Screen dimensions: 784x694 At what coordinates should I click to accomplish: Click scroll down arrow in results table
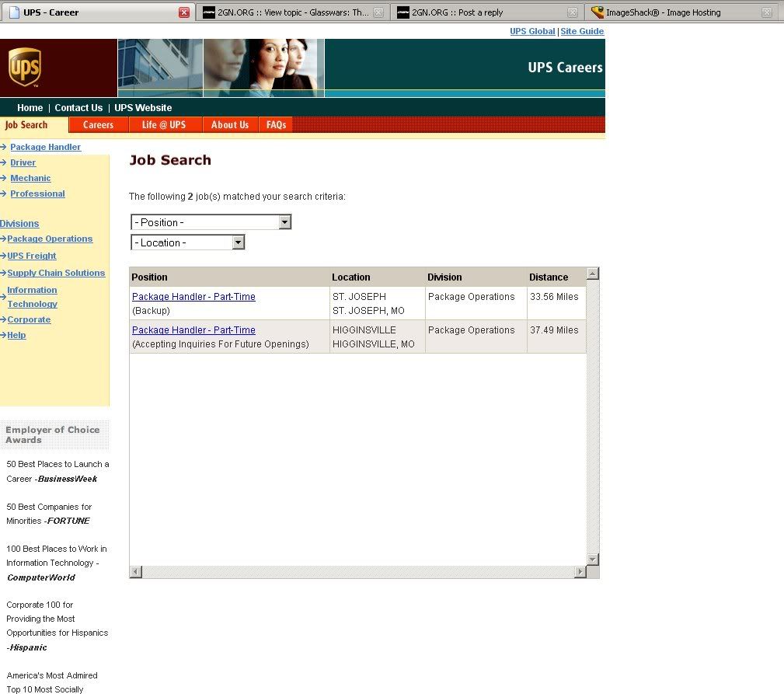click(593, 559)
